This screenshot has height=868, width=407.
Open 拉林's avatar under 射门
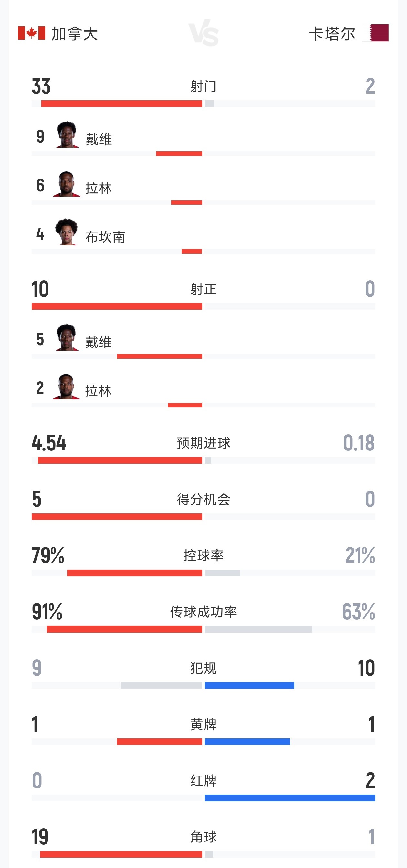67,184
